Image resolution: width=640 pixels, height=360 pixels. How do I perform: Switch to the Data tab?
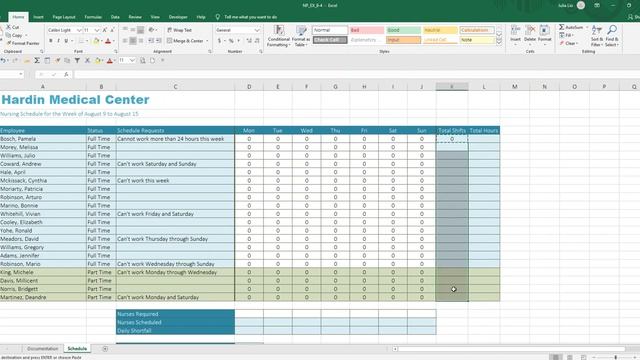click(x=115, y=17)
